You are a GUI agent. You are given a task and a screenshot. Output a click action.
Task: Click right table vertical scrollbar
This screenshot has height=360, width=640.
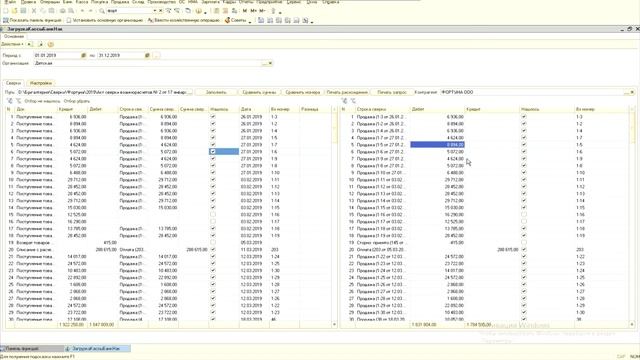pos(632,216)
